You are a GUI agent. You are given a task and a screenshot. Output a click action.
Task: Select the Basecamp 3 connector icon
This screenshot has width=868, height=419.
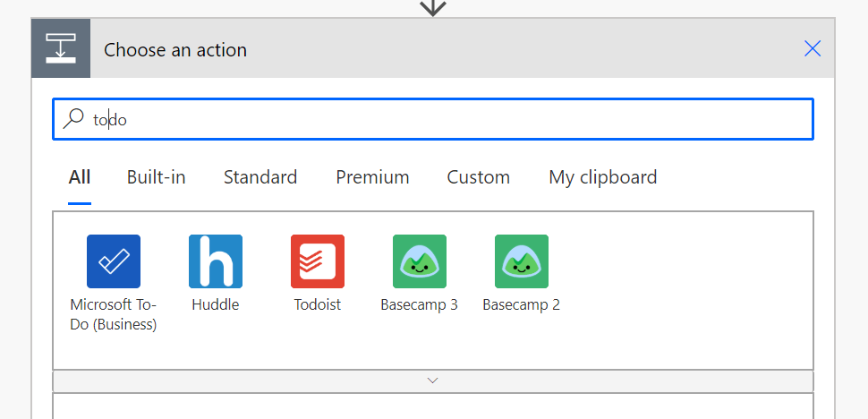click(420, 261)
